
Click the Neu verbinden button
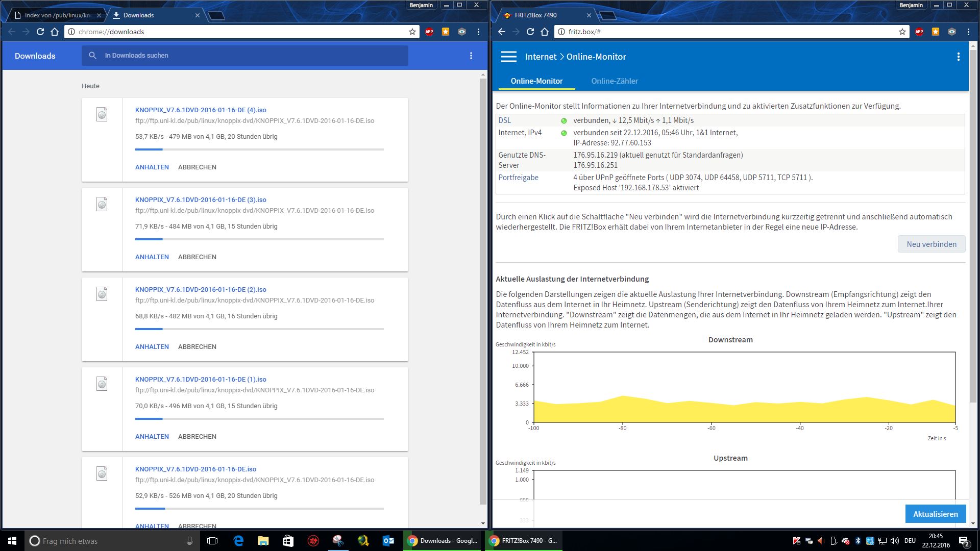tap(931, 244)
